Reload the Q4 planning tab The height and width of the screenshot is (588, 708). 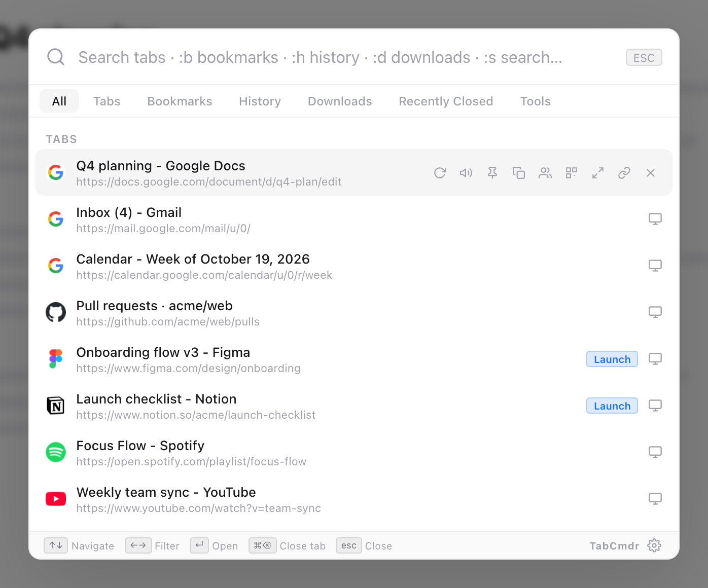[440, 173]
